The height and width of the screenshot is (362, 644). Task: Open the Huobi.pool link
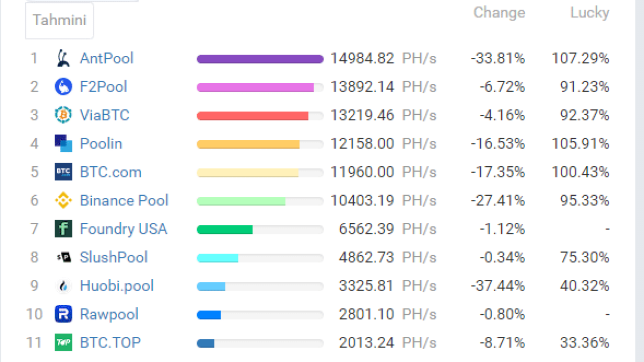[x=116, y=286]
